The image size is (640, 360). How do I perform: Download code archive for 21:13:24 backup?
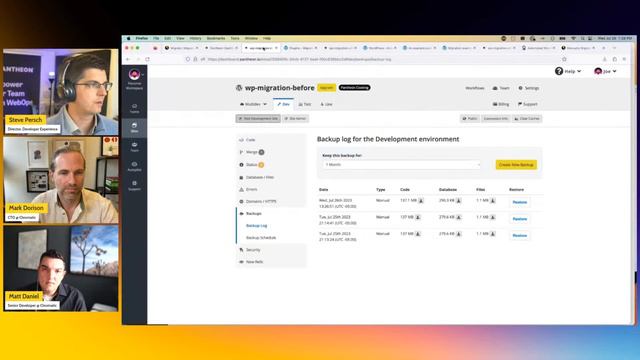pyautogui.click(x=418, y=234)
